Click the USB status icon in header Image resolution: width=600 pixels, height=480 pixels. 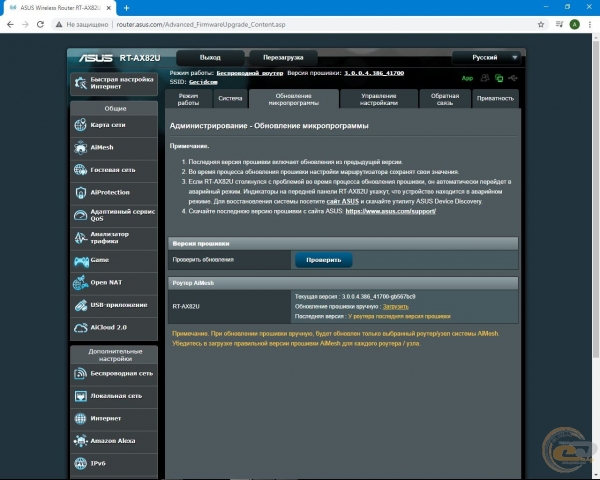click(x=513, y=78)
